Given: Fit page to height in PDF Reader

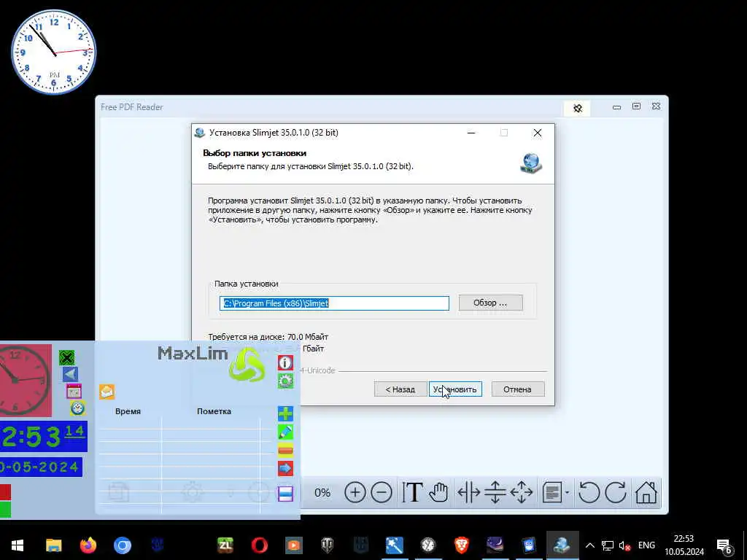Looking at the screenshot, I should coord(495,492).
